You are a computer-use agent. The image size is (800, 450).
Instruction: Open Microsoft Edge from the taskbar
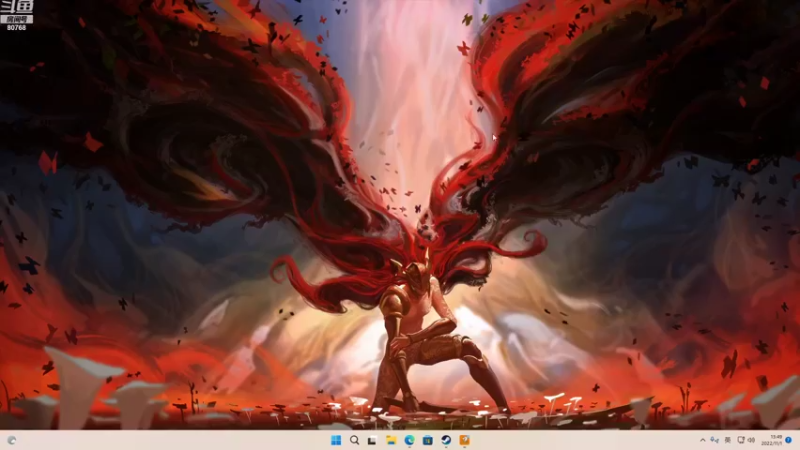point(409,440)
